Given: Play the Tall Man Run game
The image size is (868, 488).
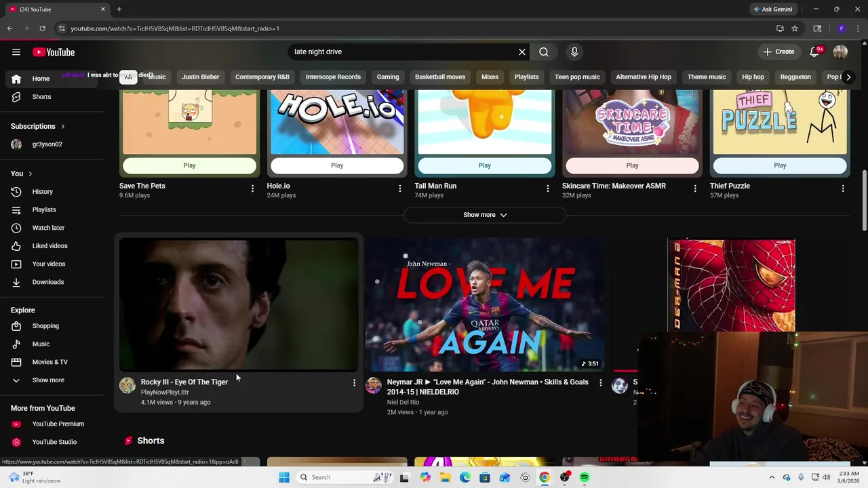Looking at the screenshot, I should point(485,165).
